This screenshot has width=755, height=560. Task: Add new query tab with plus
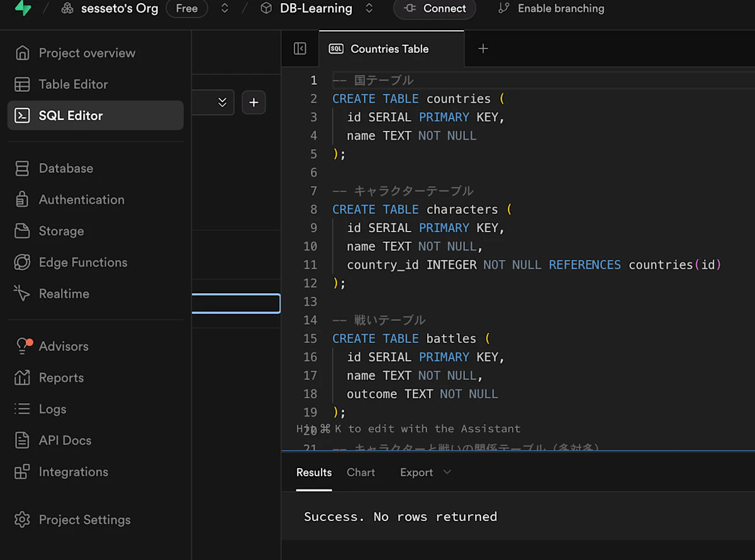tap(483, 48)
